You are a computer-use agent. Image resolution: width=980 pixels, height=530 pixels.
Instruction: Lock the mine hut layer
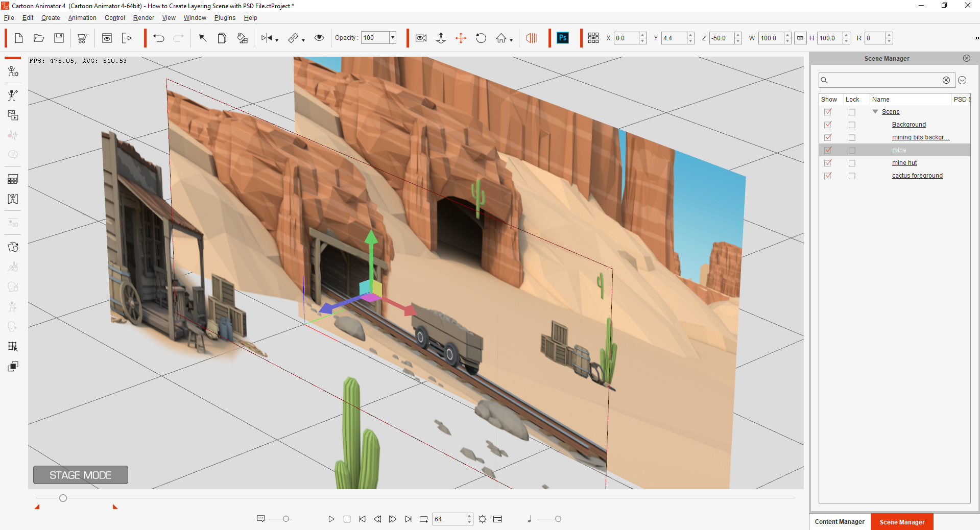[851, 163]
